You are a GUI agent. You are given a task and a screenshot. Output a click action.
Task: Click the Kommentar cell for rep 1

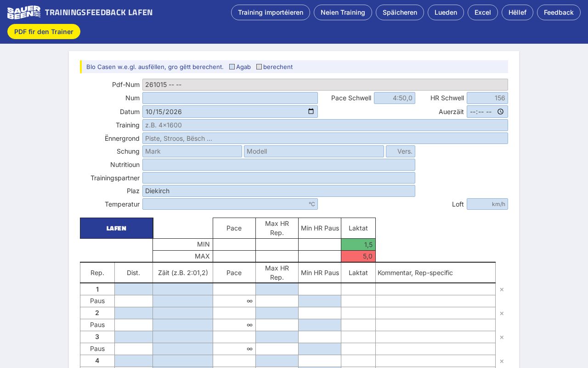pyautogui.click(x=435, y=289)
